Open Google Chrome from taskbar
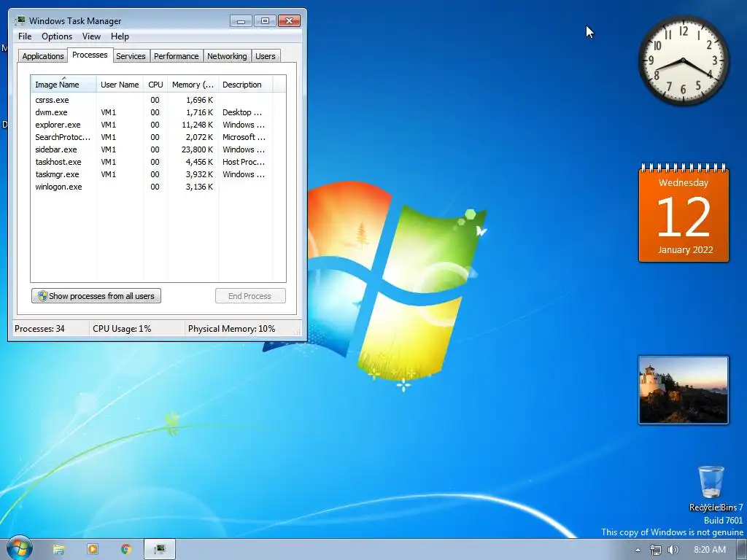 point(126,550)
